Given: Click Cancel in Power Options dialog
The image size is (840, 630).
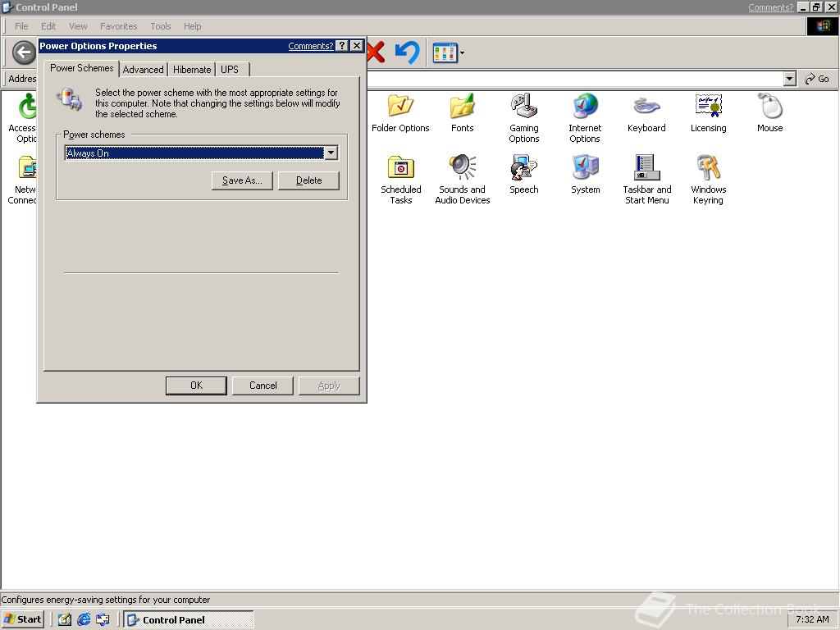Looking at the screenshot, I should coord(262,386).
